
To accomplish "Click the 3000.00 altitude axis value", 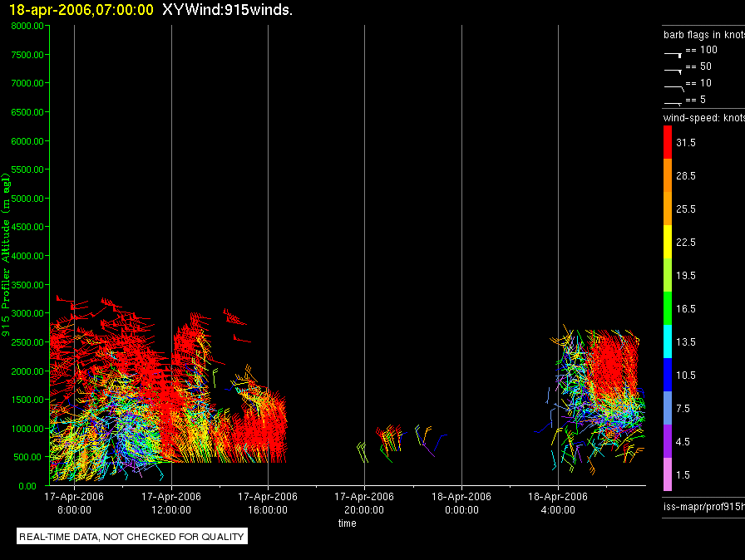I will click(x=27, y=313).
